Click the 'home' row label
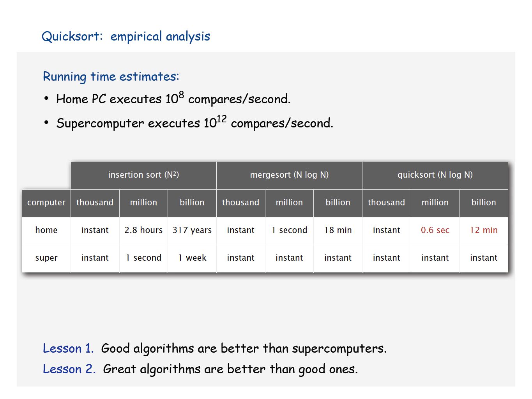The width and height of the screenshot is (532, 399). click(x=46, y=230)
